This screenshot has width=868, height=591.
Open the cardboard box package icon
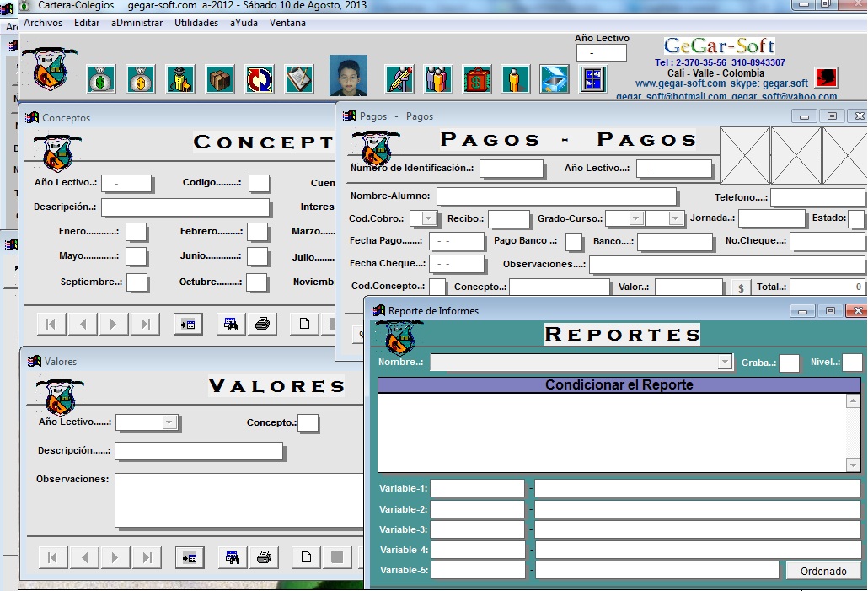pyautogui.click(x=220, y=79)
